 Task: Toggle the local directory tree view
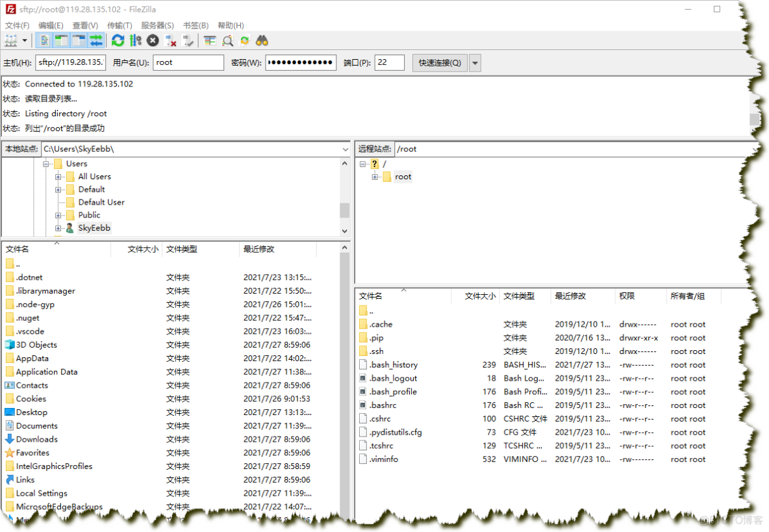point(62,41)
